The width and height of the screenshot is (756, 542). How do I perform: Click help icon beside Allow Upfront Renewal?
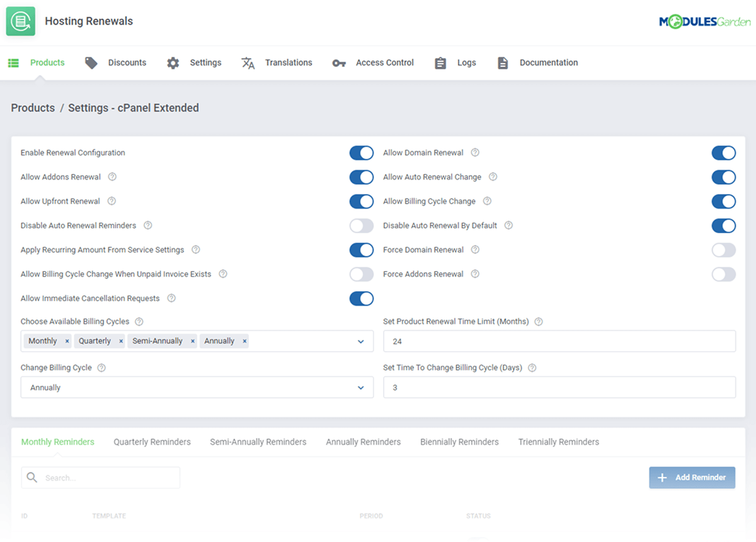pyautogui.click(x=112, y=201)
